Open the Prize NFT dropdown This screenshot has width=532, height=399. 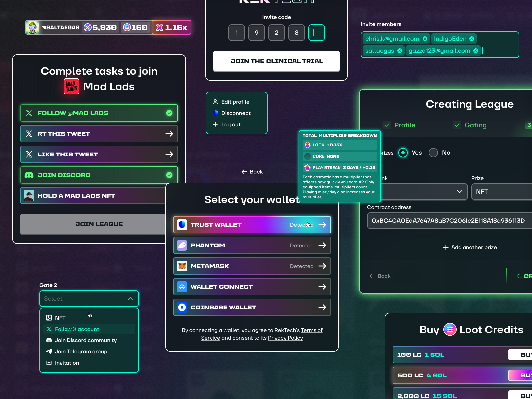pyautogui.click(x=502, y=192)
